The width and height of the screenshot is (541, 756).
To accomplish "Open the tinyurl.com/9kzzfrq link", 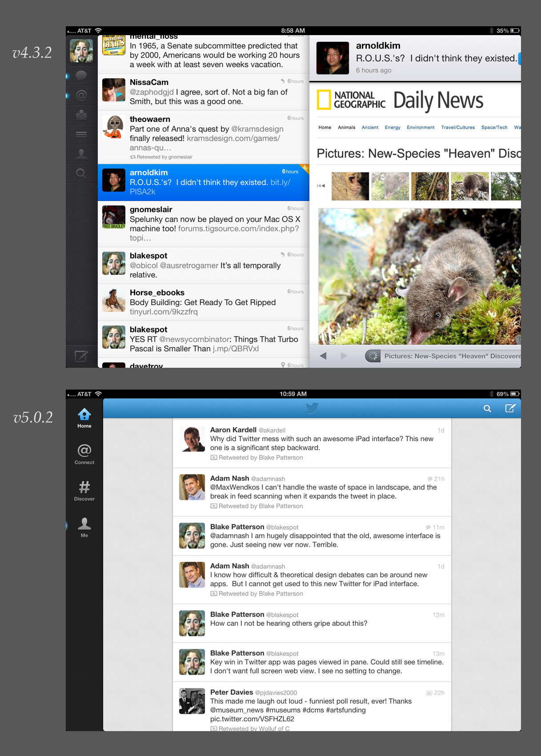I will tap(164, 312).
